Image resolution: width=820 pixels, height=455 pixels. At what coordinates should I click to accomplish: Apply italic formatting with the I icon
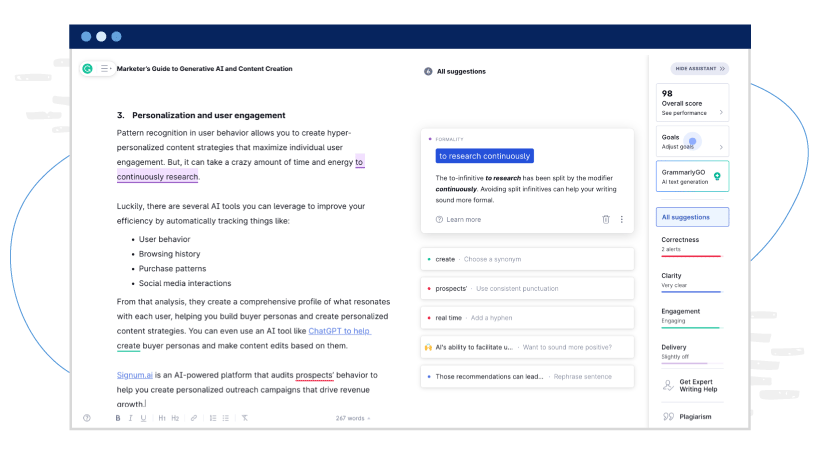coord(131,418)
